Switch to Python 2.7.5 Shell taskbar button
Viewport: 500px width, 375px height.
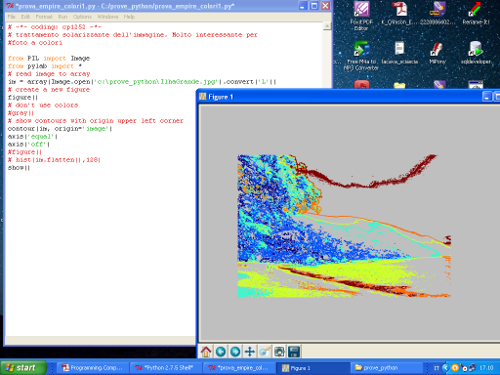(166, 368)
